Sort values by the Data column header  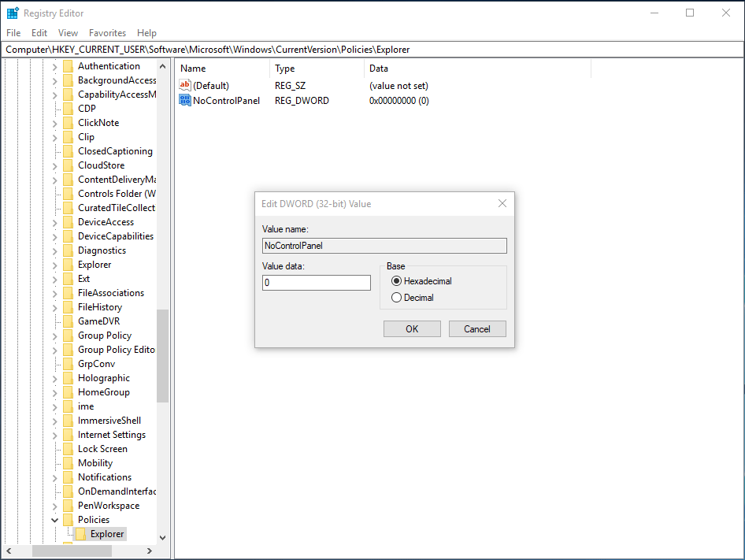tap(478, 69)
